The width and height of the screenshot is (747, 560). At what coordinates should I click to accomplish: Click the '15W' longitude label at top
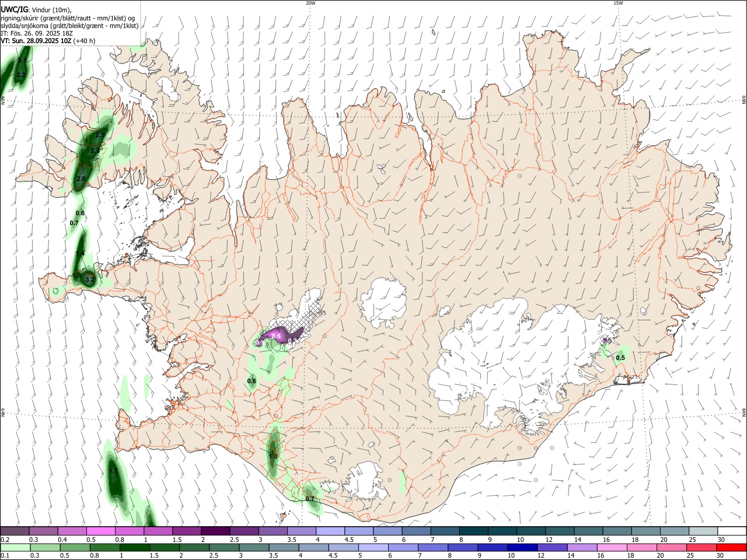(617, 3)
